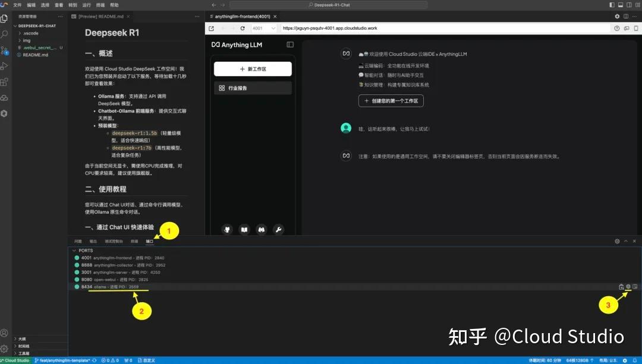This screenshot has width=642, height=364.
Task: Click the Discord icon in AnythingLLM footer
Action: [262, 229]
